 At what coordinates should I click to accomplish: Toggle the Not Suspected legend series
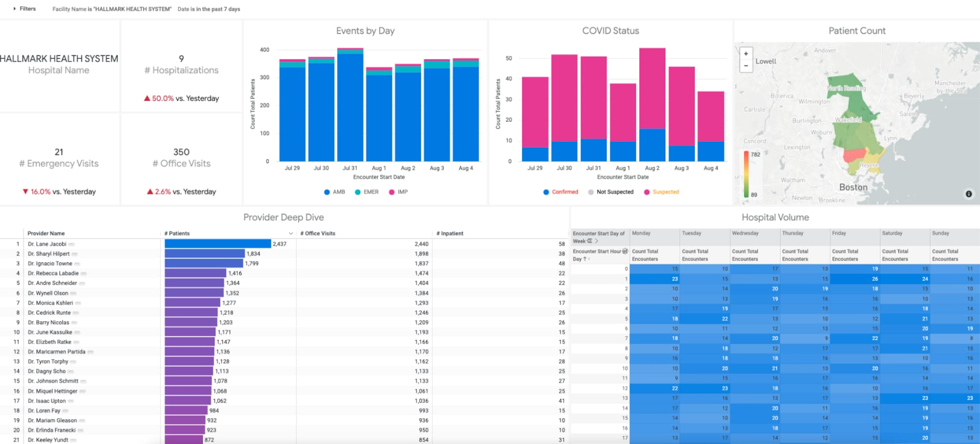tap(610, 192)
